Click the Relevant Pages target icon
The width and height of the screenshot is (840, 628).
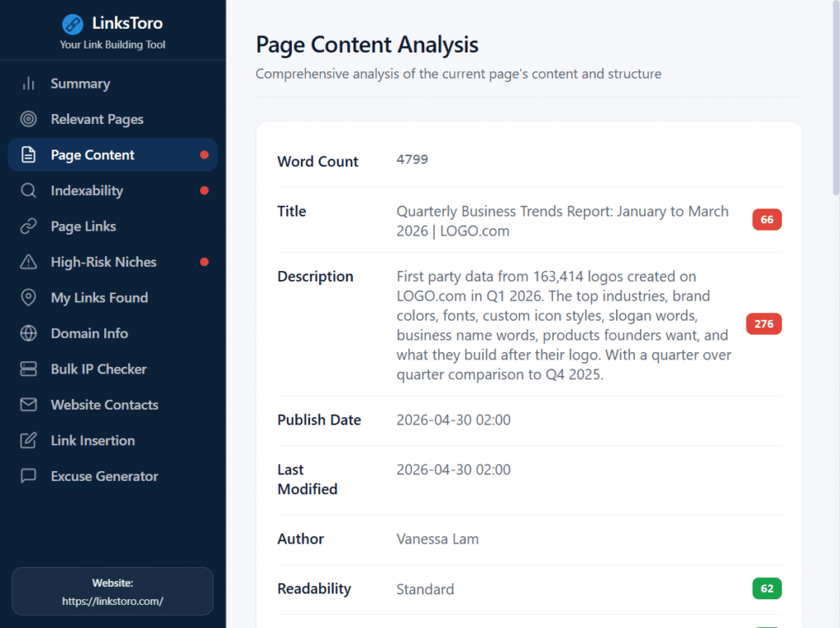coord(29,119)
